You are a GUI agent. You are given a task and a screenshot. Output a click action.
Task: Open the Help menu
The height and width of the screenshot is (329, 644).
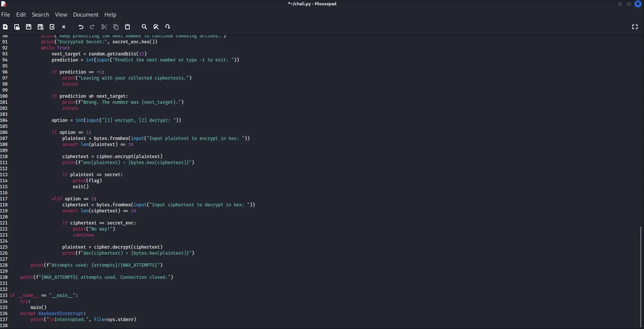click(x=110, y=15)
